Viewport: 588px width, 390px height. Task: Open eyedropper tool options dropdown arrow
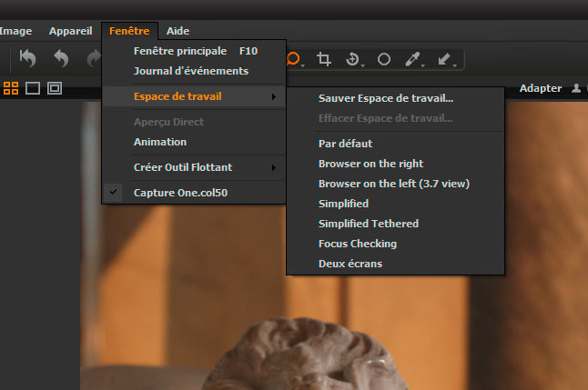coord(422,66)
